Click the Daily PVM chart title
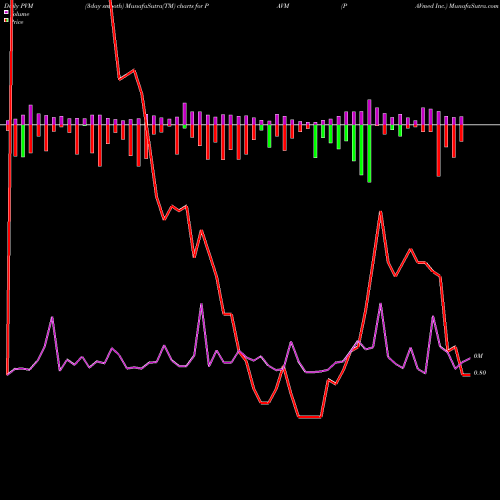500x500 pixels. 19,6
